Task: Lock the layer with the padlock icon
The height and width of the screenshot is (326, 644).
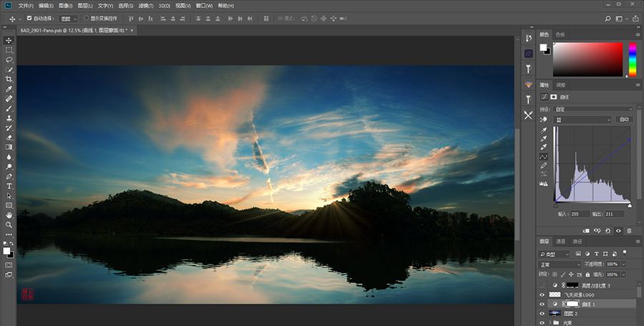Action: tap(587, 274)
